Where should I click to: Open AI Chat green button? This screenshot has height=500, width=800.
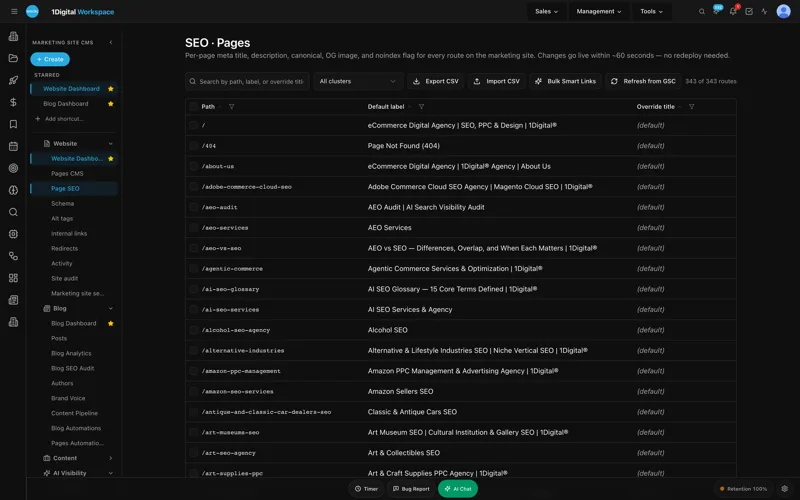click(x=458, y=489)
